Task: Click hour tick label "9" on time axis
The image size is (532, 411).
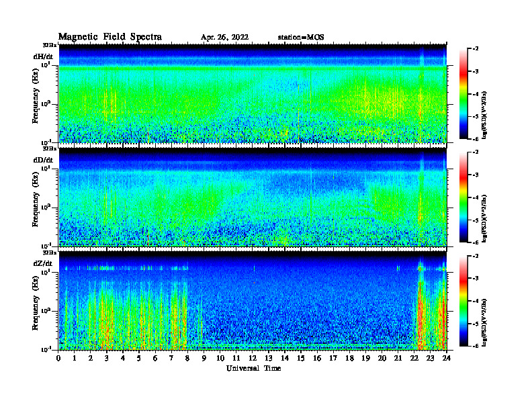Action: [204, 359]
